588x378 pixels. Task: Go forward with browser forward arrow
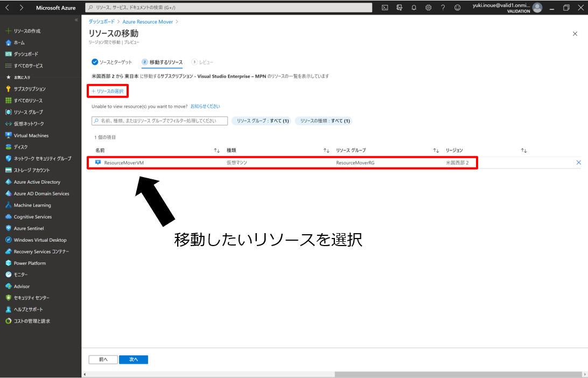[22, 8]
